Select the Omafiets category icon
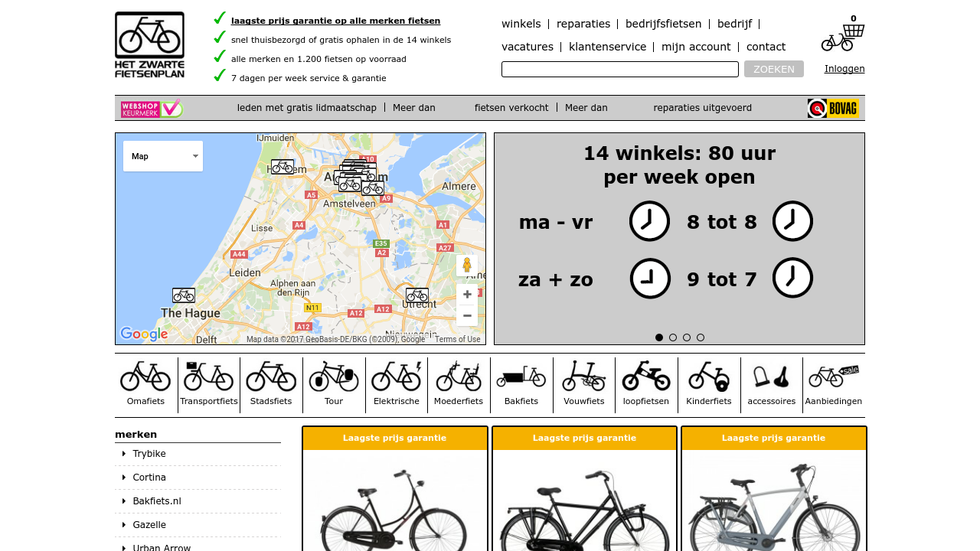This screenshot has height=551, width=980. pos(145,377)
